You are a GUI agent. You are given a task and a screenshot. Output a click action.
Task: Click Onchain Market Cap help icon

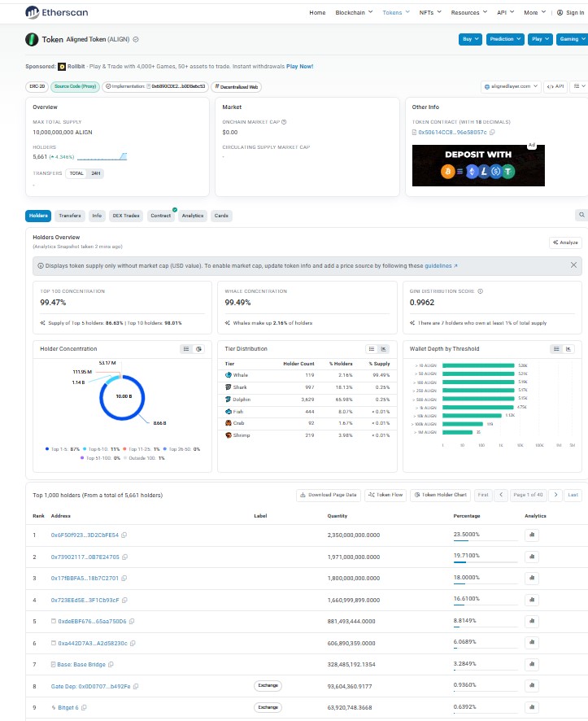click(284, 122)
